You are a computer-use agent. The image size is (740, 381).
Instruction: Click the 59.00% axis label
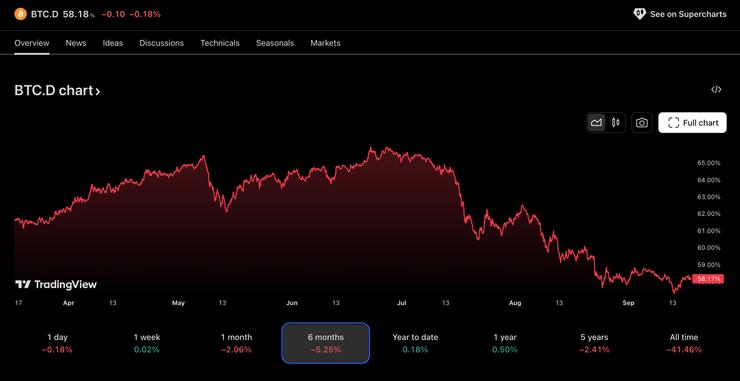pyautogui.click(x=708, y=264)
